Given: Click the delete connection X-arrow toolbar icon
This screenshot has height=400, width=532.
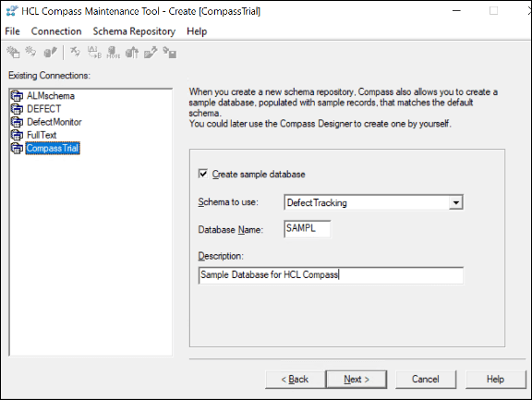Looking at the screenshot, I should point(76,53).
